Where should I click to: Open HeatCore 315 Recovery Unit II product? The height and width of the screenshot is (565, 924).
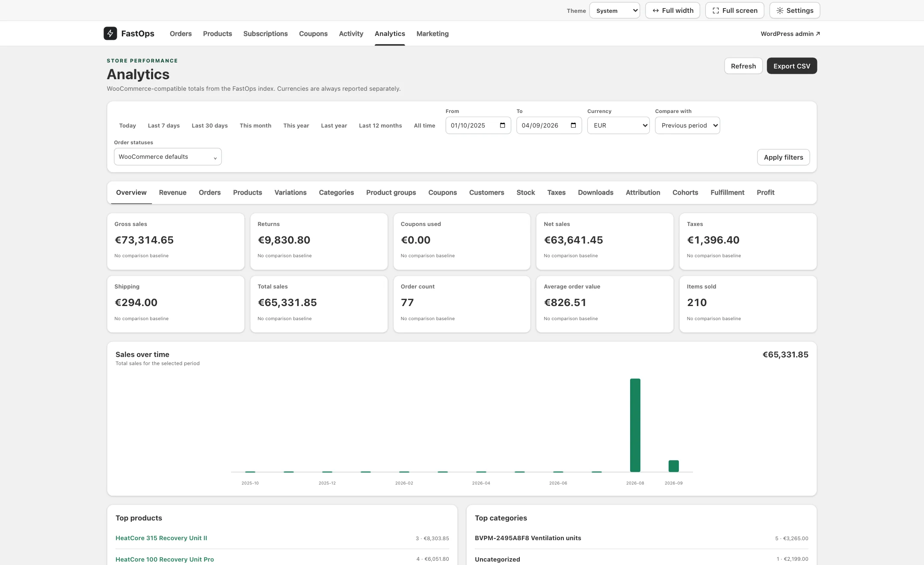click(161, 538)
